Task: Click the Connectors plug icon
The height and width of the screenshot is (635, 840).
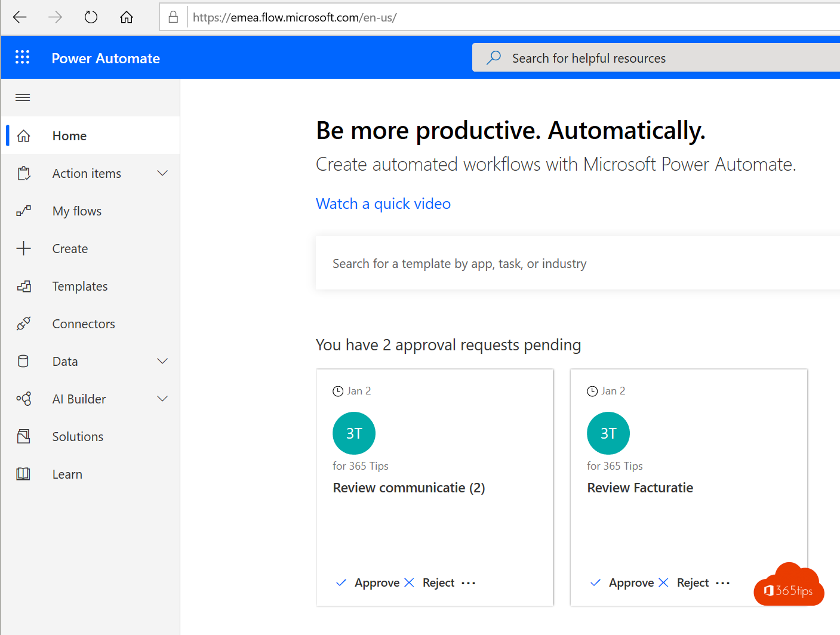Action: pyautogui.click(x=24, y=324)
